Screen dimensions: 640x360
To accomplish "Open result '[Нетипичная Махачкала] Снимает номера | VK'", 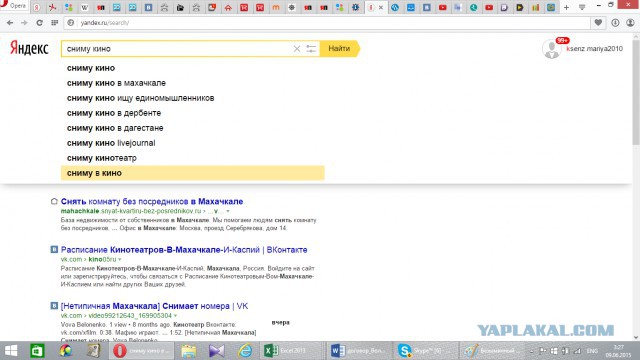I will pos(154,306).
